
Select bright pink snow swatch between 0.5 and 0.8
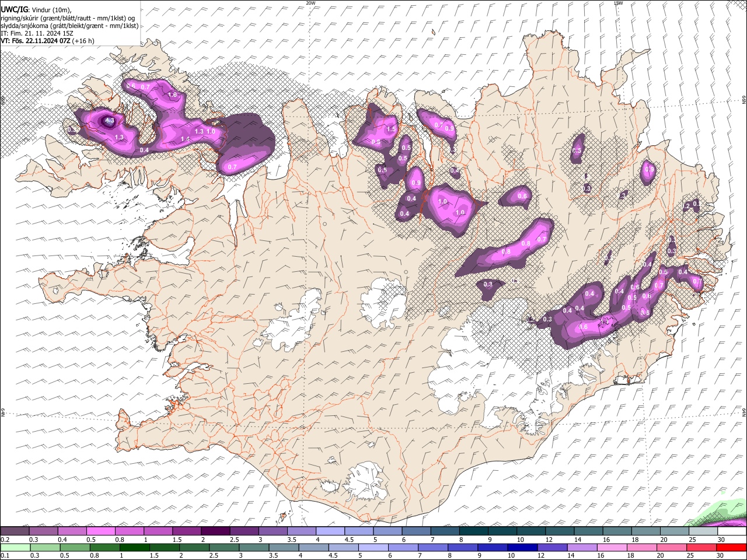coord(102,531)
